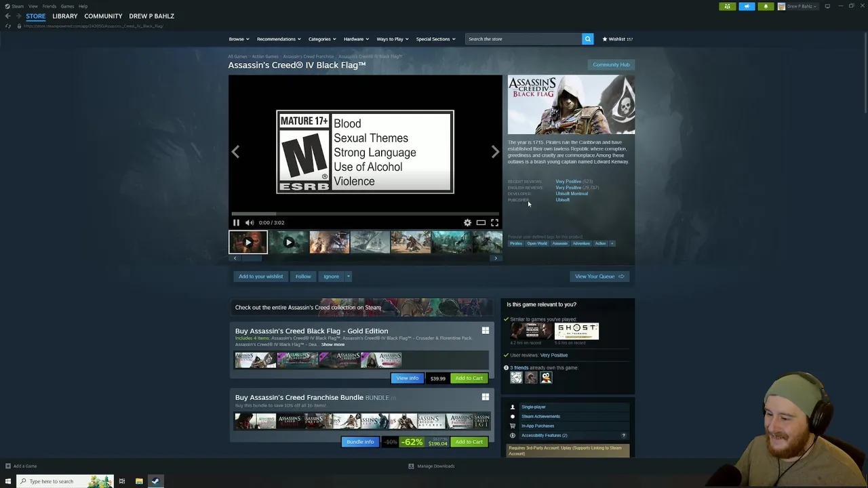This screenshot has width=868, height=488.
Task: Open the Community Hub
Action: pyautogui.click(x=611, y=64)
